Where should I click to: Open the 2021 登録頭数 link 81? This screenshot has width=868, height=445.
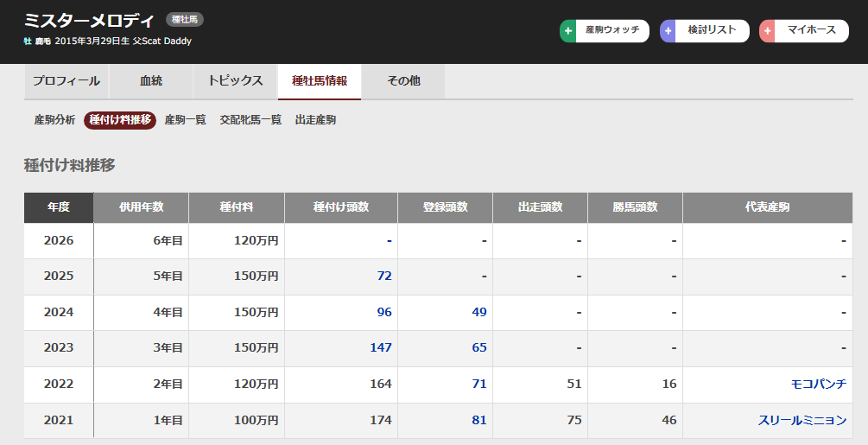point(479,420)
